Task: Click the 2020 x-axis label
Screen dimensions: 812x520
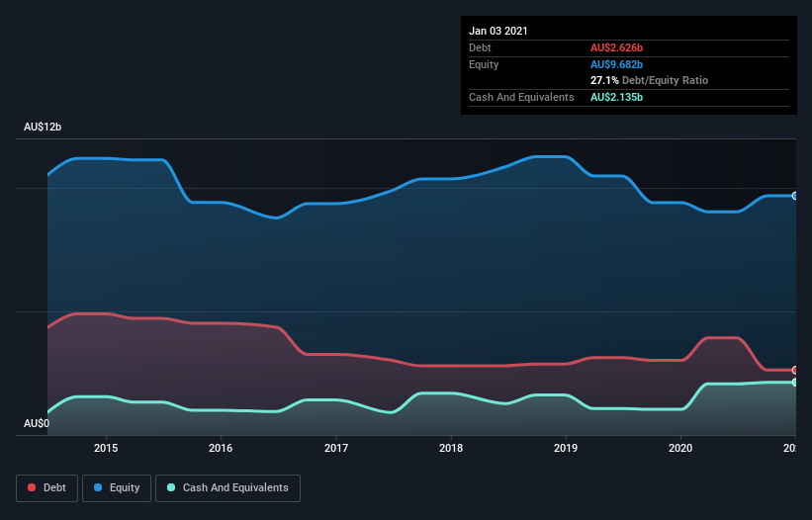Action: (680, 448)
